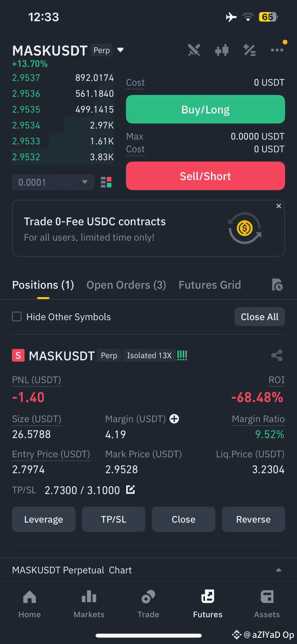Switch to the Futures Grid tab
This screenshot has width=297, height=644.
pos(210,285)
